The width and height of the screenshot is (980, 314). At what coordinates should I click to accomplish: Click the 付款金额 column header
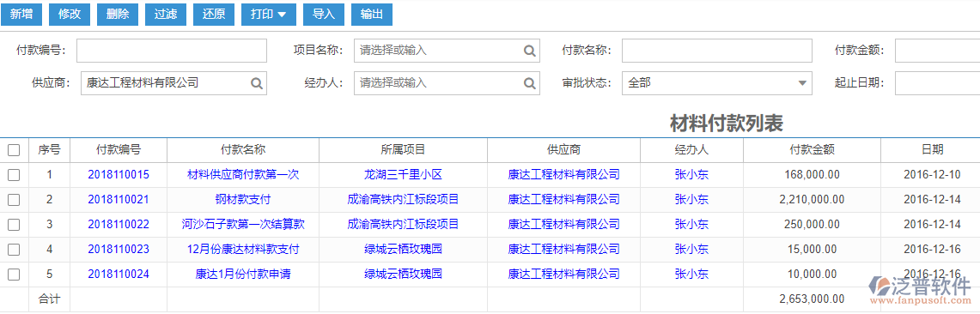(812, 150)
